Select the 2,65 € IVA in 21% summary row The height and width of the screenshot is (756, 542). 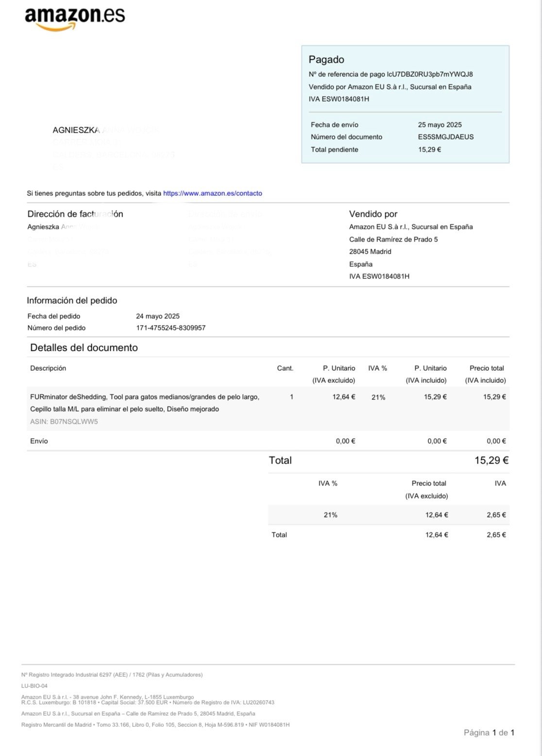click(x=496, y=515)
